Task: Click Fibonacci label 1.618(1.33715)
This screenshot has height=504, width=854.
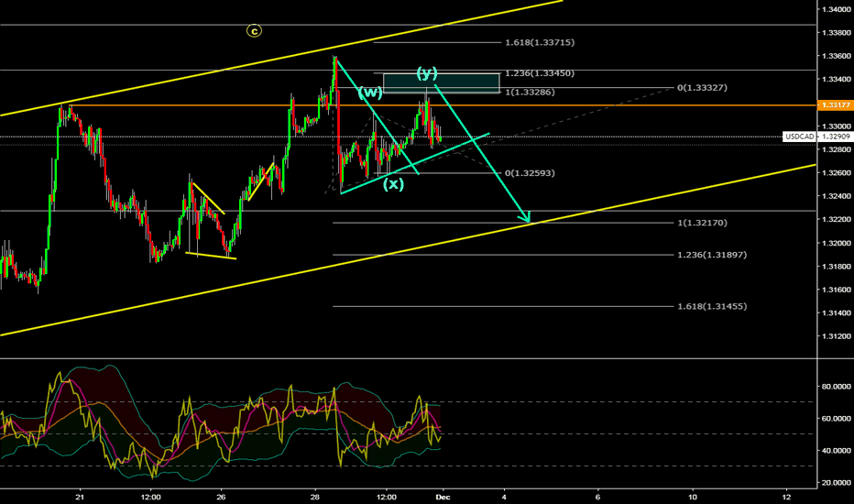Action: pyautogui.click(x=540, y=42)
